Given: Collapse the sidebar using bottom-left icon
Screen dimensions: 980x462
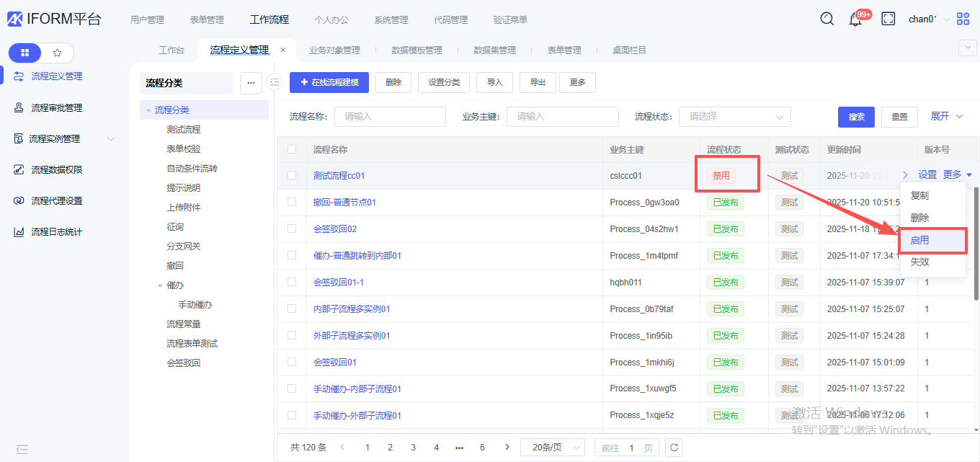Looking at the screenshot, I should click(x=22, y=449).
